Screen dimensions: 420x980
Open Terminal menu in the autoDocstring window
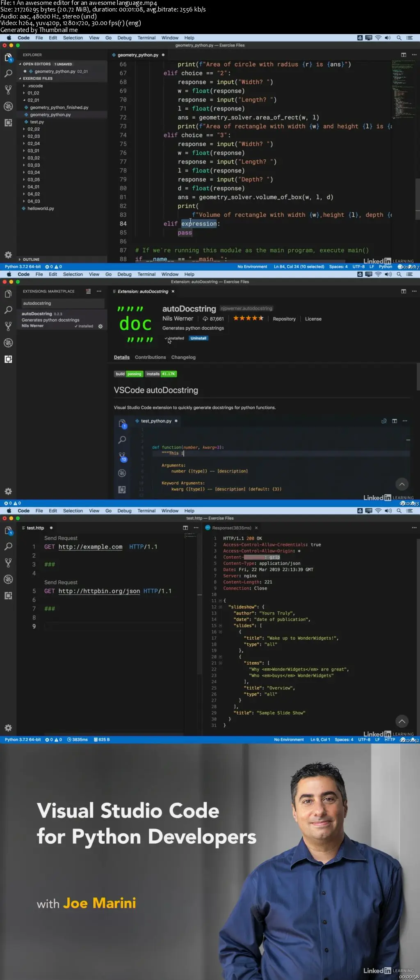coord(146,274)
